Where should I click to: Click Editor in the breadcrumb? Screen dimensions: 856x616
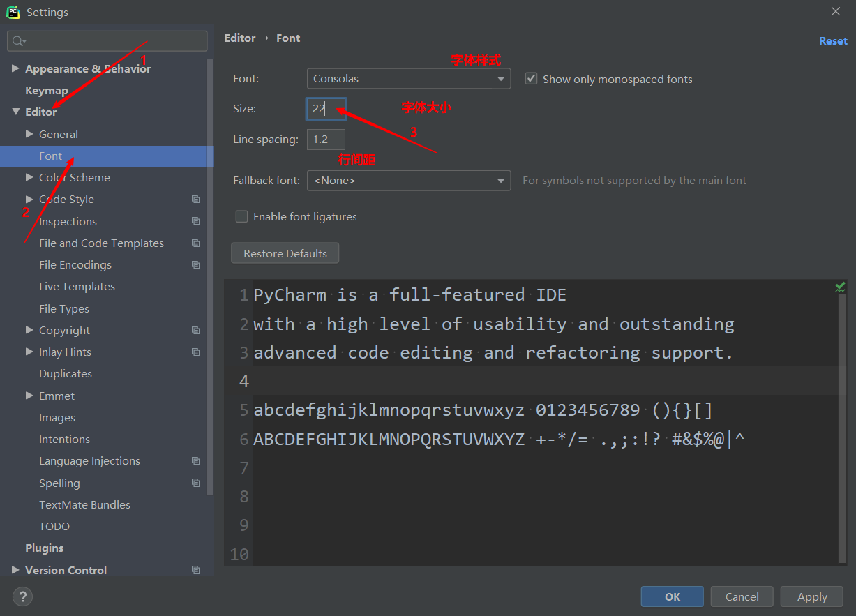point(239,38)
